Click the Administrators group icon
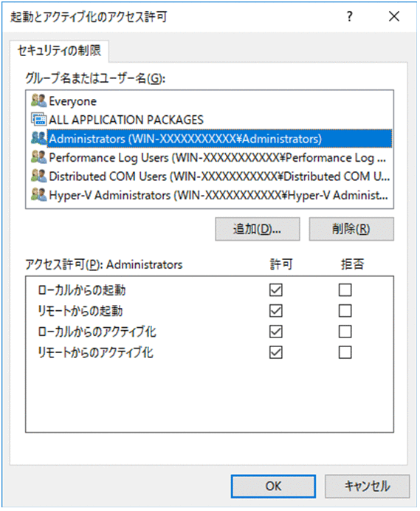This screenshot has height=511, width=420. [x=39, y=138]
